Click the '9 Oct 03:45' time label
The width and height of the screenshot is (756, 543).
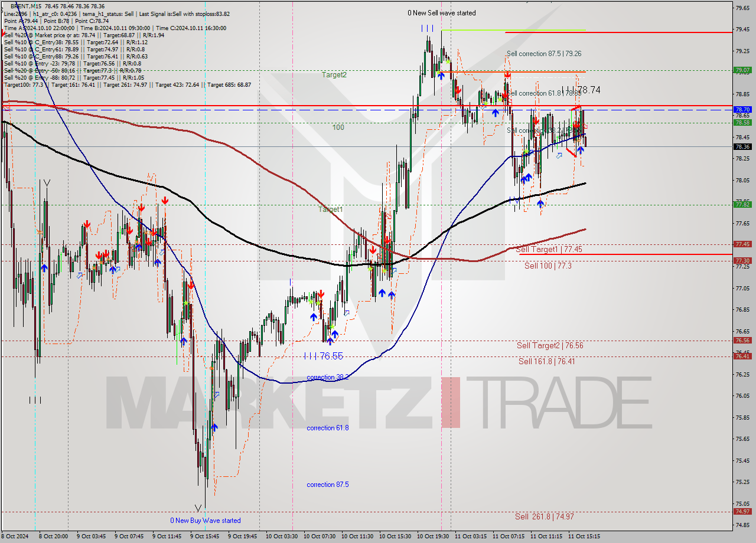(93, 537)
